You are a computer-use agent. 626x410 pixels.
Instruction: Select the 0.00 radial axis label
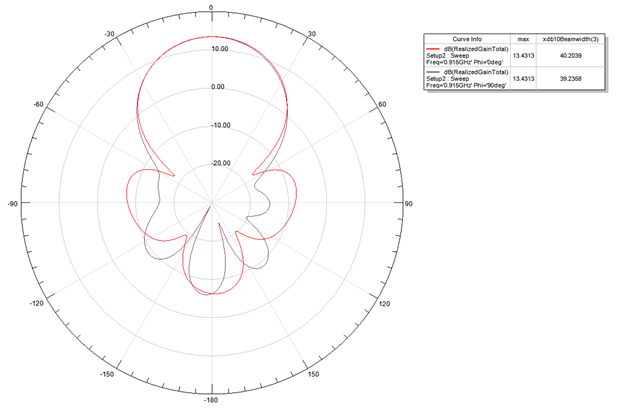(x=218, y=87)
